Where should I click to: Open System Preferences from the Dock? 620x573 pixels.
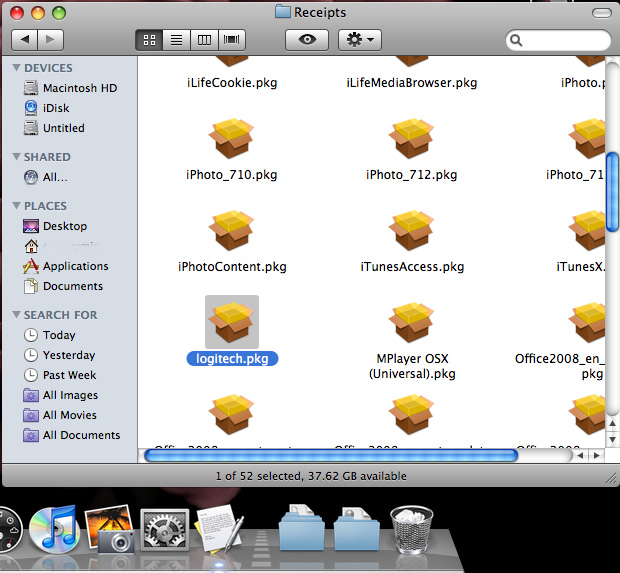[164, 530]
